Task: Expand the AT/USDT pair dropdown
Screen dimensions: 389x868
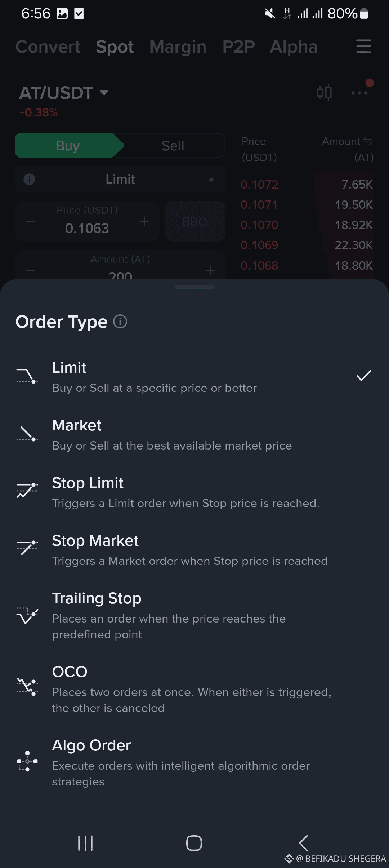Action: [x=104, y=93]
